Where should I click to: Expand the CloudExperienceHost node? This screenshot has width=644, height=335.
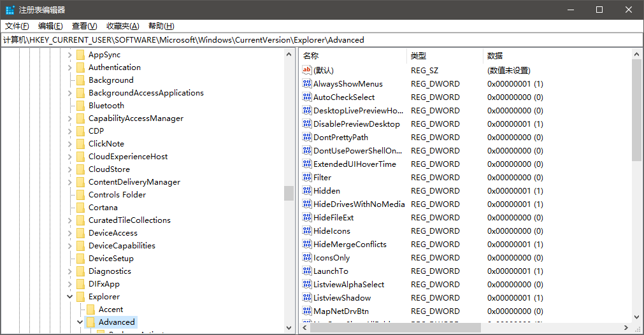pos(69,157)
